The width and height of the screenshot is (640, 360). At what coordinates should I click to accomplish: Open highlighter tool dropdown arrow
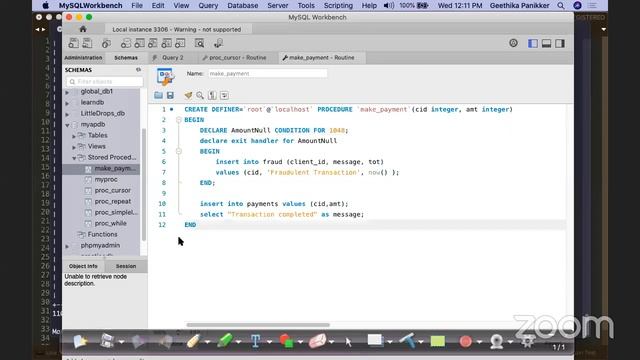pyautogui.click(x=238, y=342)
